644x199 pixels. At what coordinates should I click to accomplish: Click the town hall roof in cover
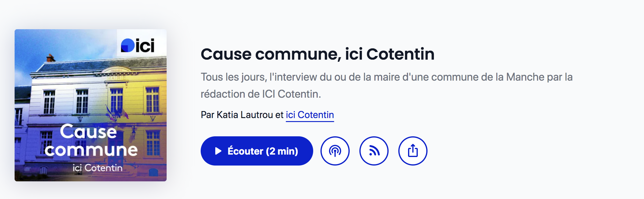click(x=100, y=65)
